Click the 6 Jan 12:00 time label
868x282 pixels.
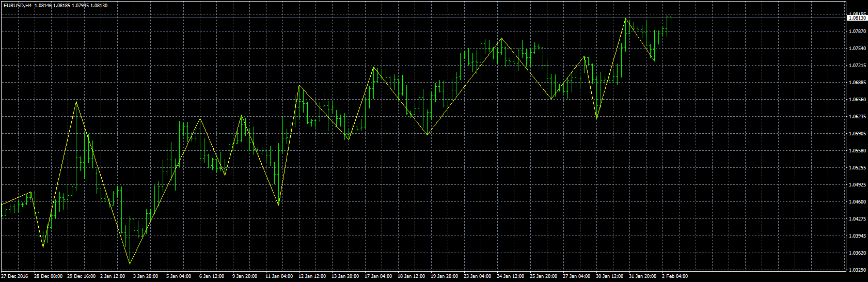[212, 276]
